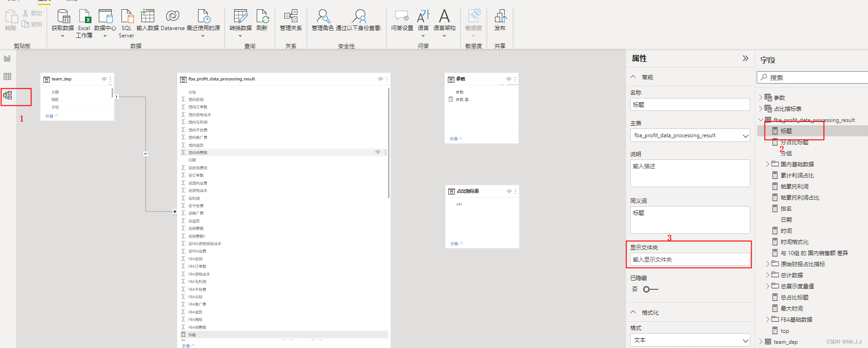Image resolution: width=868 pixels, height=348 pixels.
Task: Open more options on 参数 card
Action: pos(515,79)
